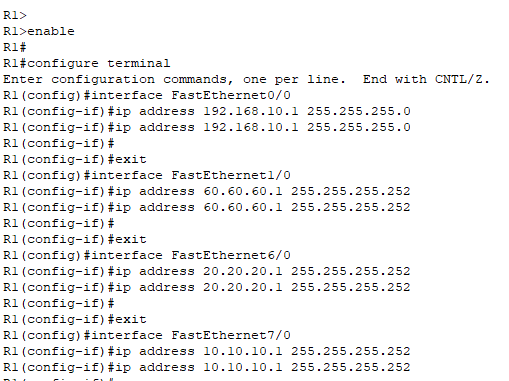Viewport: 509px width, 381px height.
Task: Click the exit line before FastEthernet7/0
Action: point(75,319)
